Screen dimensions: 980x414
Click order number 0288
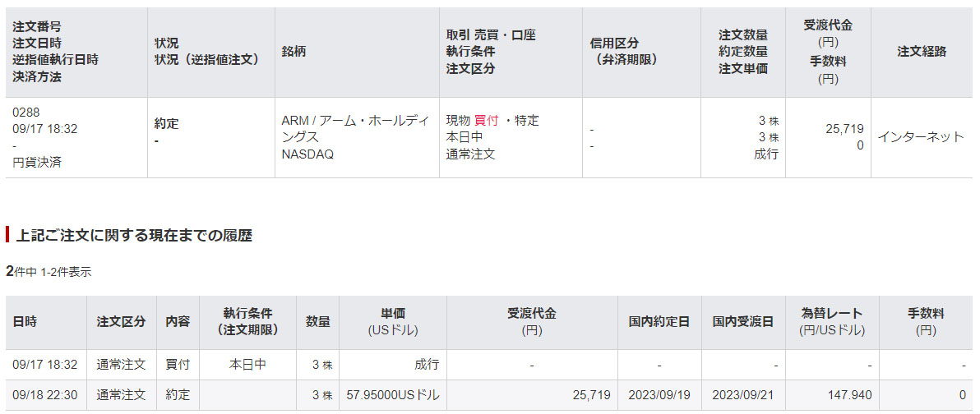point(26,112)
